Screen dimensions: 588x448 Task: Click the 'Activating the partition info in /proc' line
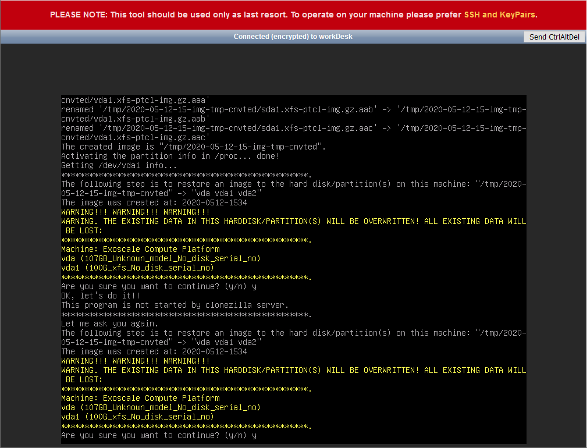click(x=170, y=156)
